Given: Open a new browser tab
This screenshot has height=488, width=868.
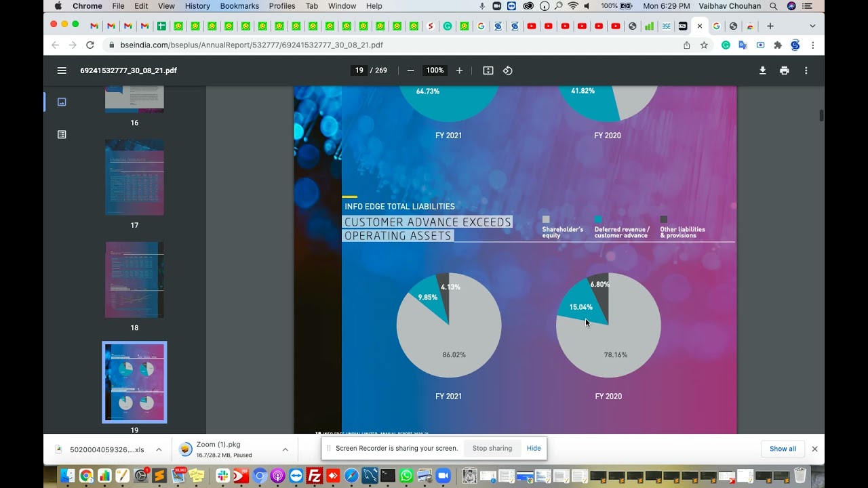Looking at the screenshot, I should [770, 26].
